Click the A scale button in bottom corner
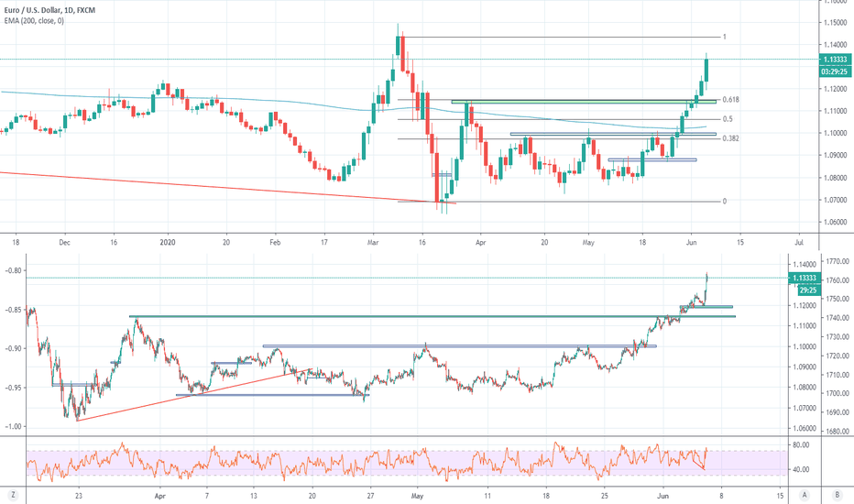Viewport: 854px width, 504px height. [x=805, y=495]
